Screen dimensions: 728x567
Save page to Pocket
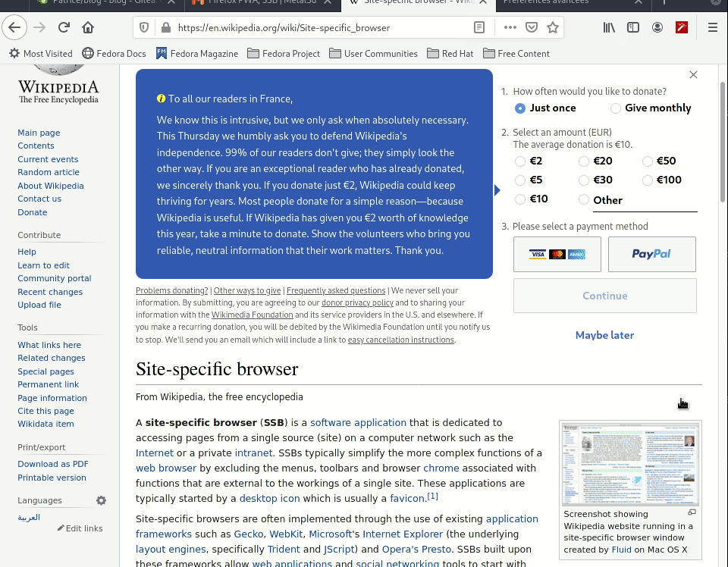[532, 28]
